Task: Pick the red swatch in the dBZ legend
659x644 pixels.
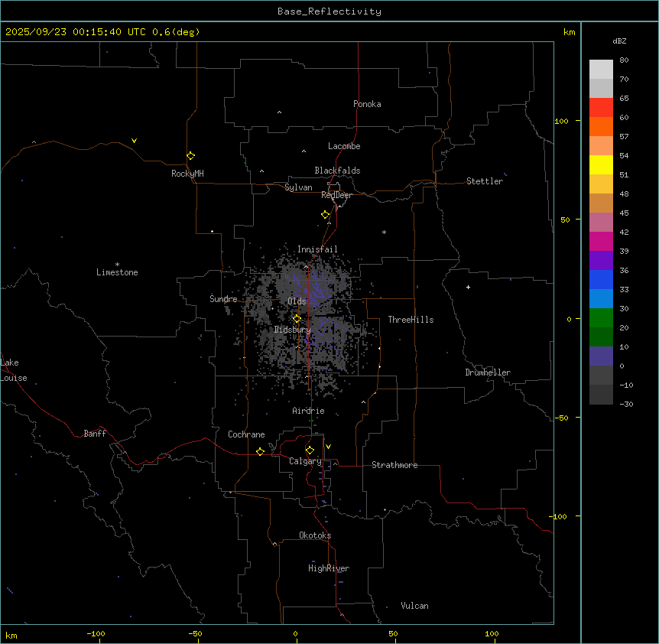Action: click(601, 107)
